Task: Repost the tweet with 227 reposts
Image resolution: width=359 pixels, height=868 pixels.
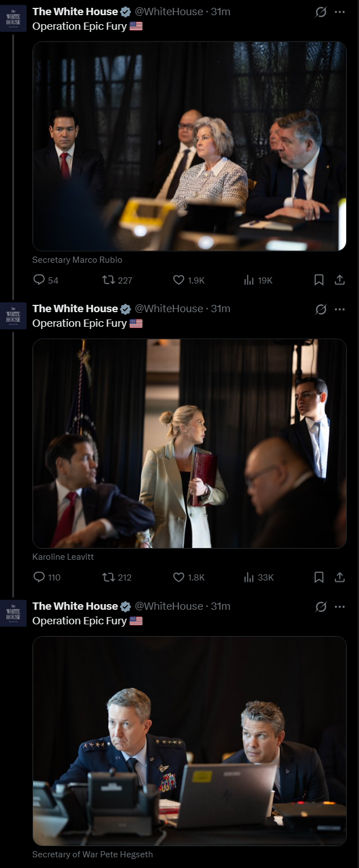Action: point(109,280)
